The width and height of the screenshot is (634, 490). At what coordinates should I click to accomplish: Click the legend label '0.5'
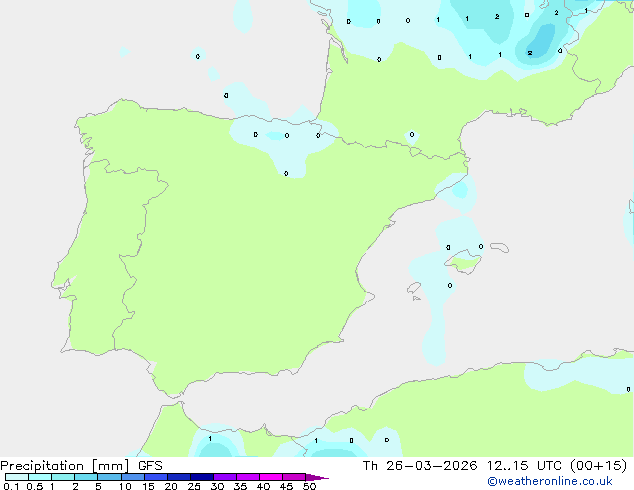[35, 486]
